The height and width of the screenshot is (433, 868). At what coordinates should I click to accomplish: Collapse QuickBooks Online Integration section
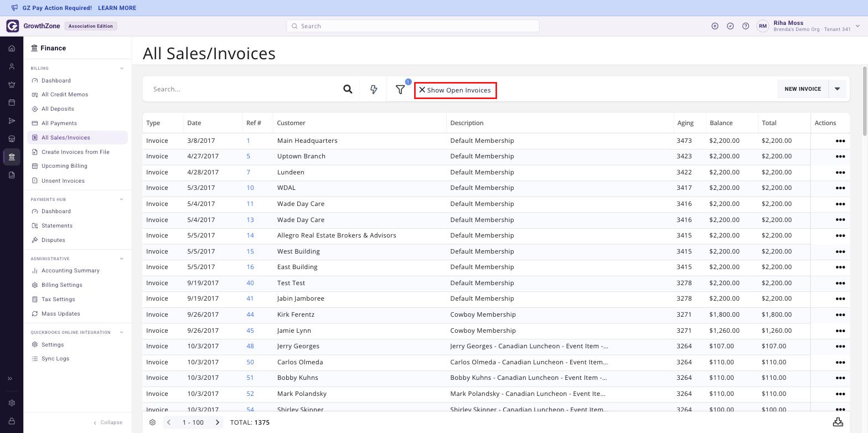click(122, 332)
